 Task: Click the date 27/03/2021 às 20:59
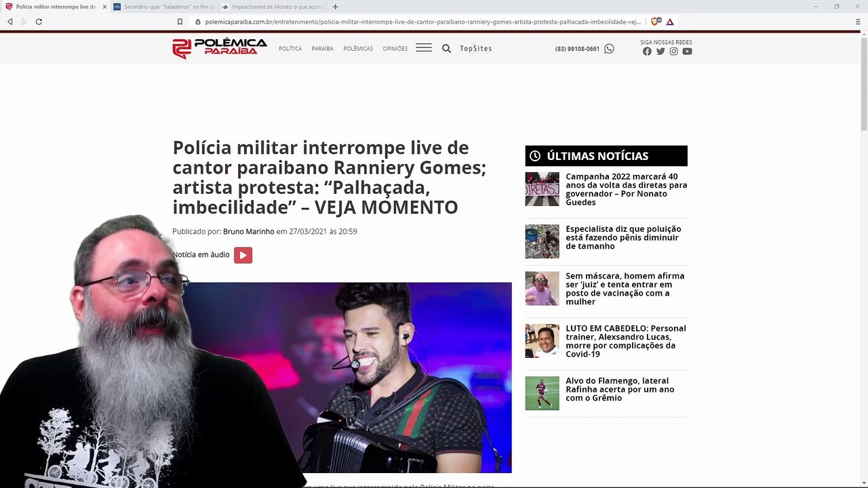pyautogui.click(x=323, y=232)
